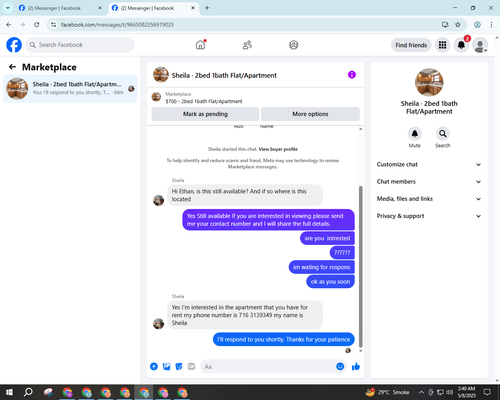This screenshot has width=500, height=400.
Task: Open the Windows notification center icon
Action: 487,392
